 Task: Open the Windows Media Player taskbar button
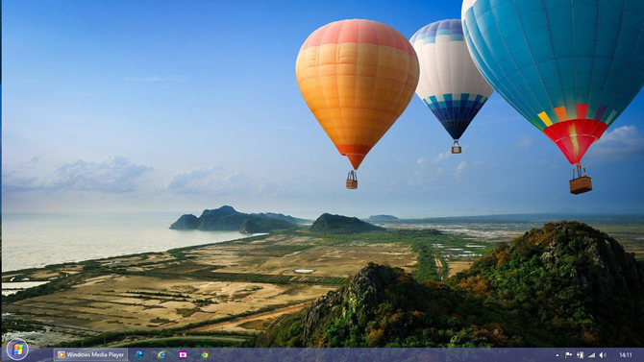point(90,354)
